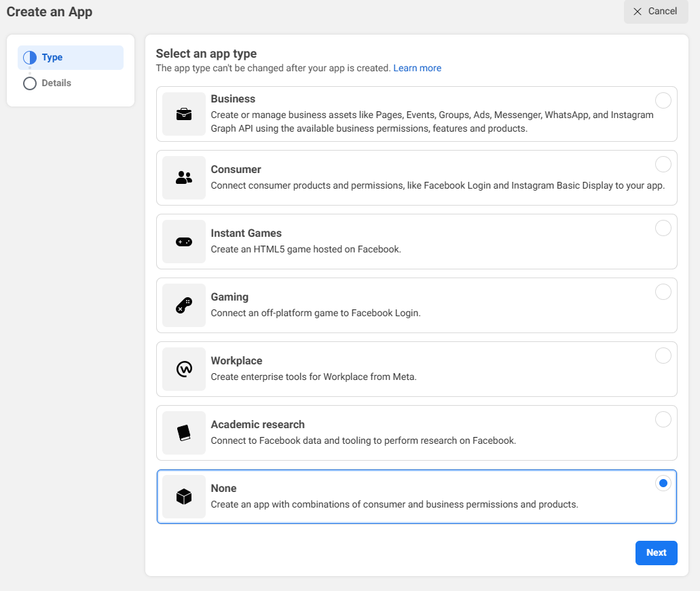Screen dimensions: 700x591
Task: Proceed with the Next button
Action: click(x=657, y=552)
